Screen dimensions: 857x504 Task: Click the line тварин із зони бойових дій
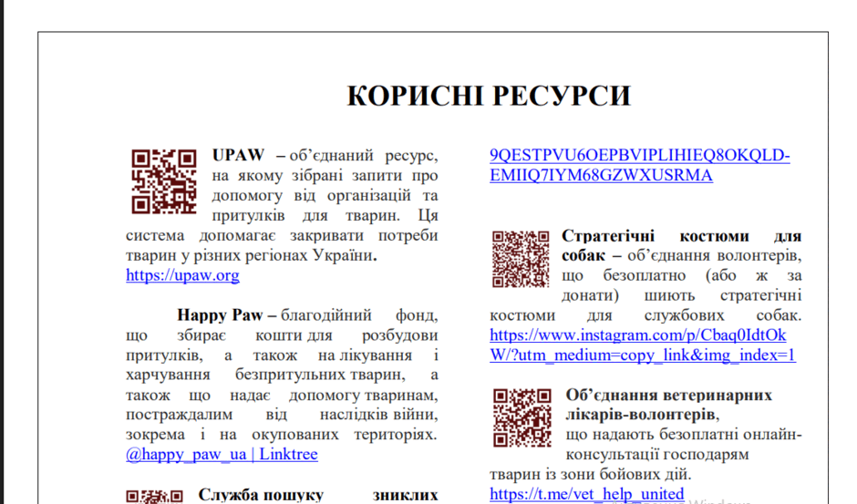(x=591, y=474)
